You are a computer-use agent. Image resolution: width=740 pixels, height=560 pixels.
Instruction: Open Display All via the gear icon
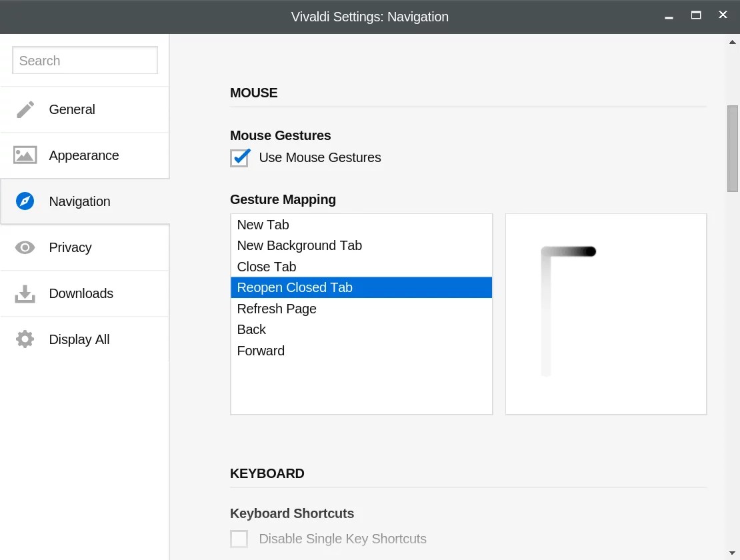(x=25, y=339)
